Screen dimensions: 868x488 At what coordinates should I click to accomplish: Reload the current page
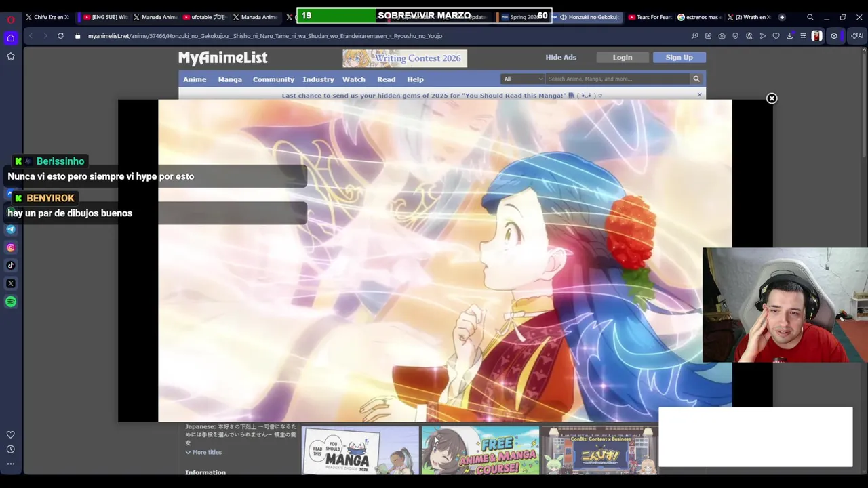click(x=60, y=36)
